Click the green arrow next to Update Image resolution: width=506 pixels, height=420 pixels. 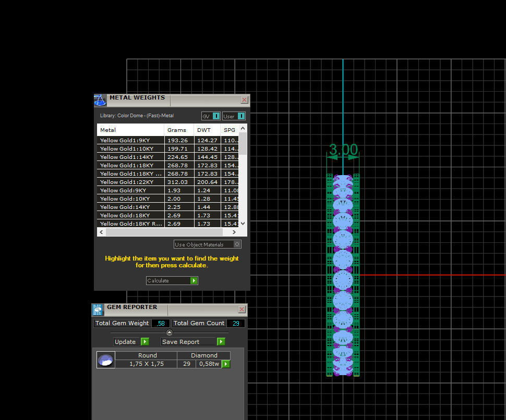[145, 342]
